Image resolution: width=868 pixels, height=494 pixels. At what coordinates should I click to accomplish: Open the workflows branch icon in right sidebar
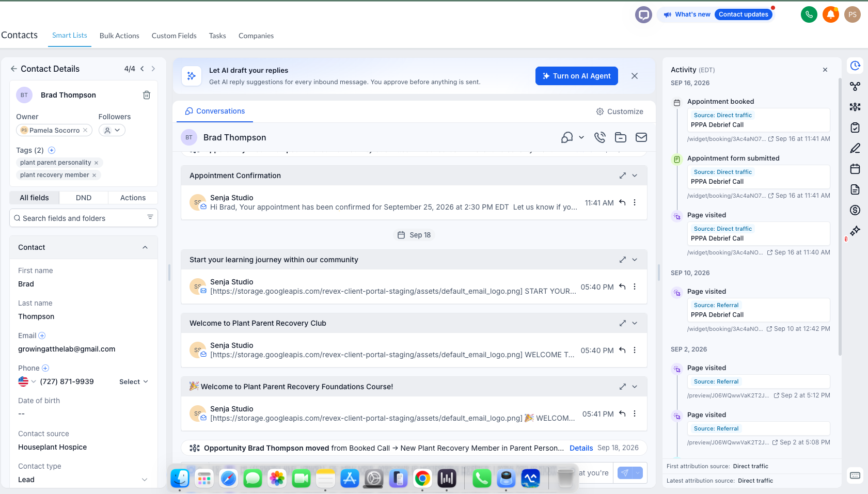click(x=855, y=86)
